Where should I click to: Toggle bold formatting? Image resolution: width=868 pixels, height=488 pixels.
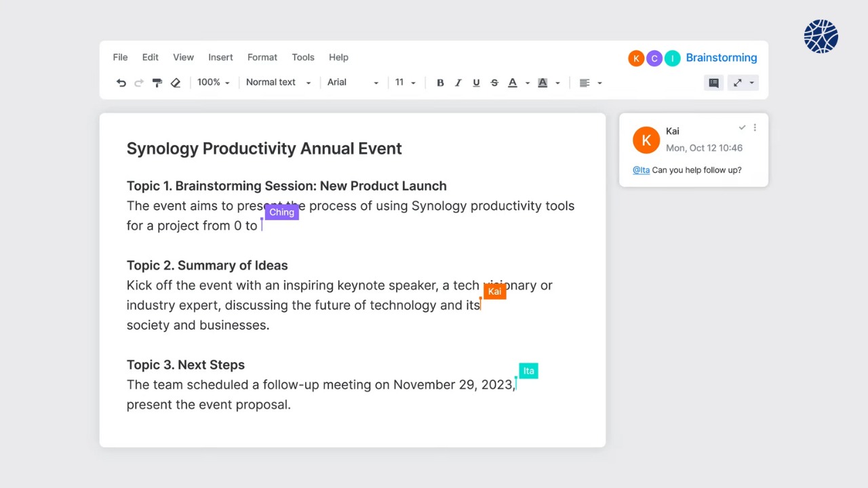(440, 83)
